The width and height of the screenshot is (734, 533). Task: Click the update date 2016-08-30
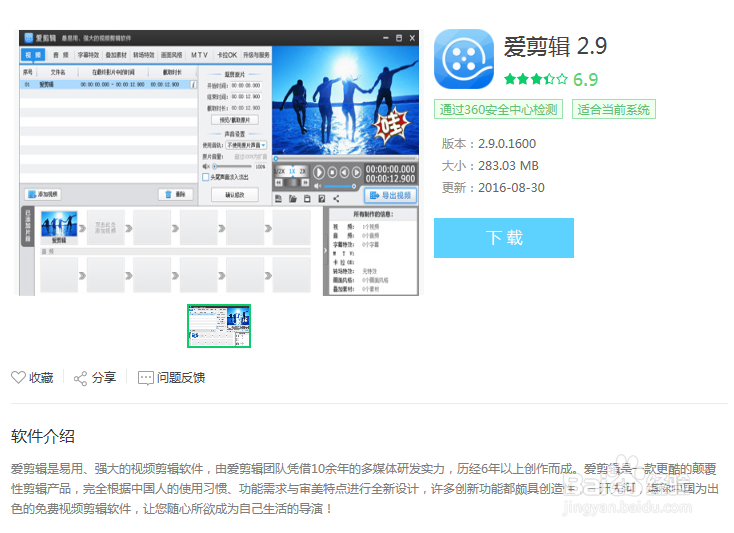click(x=511, y=188)
